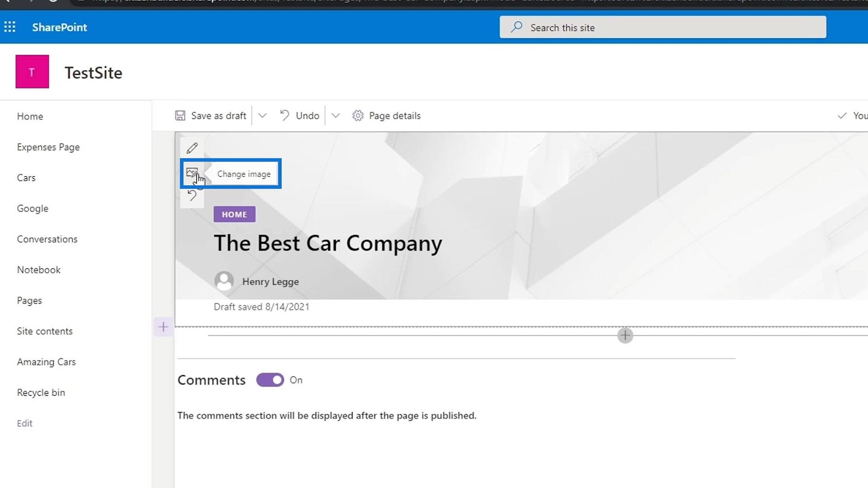Expand the Save as draft dropdown arrow

[263, 115]
